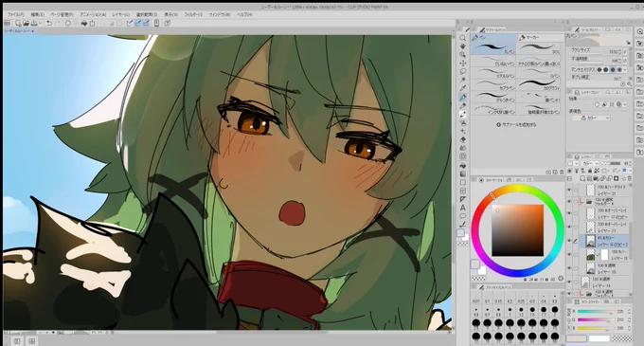Expand the anti-aliasing options dropdown arrow
Image resolution: width=644 pixels, height=346 pixels.
click(625, 70)
